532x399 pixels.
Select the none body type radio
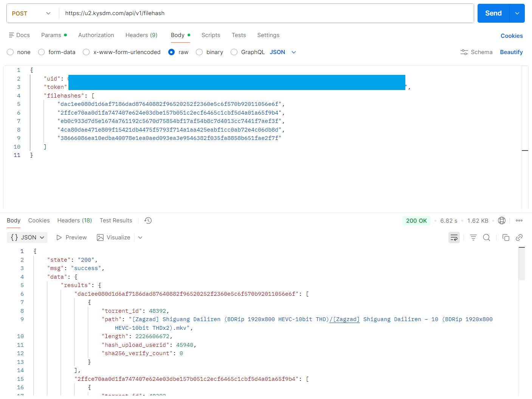coord(10,52)
